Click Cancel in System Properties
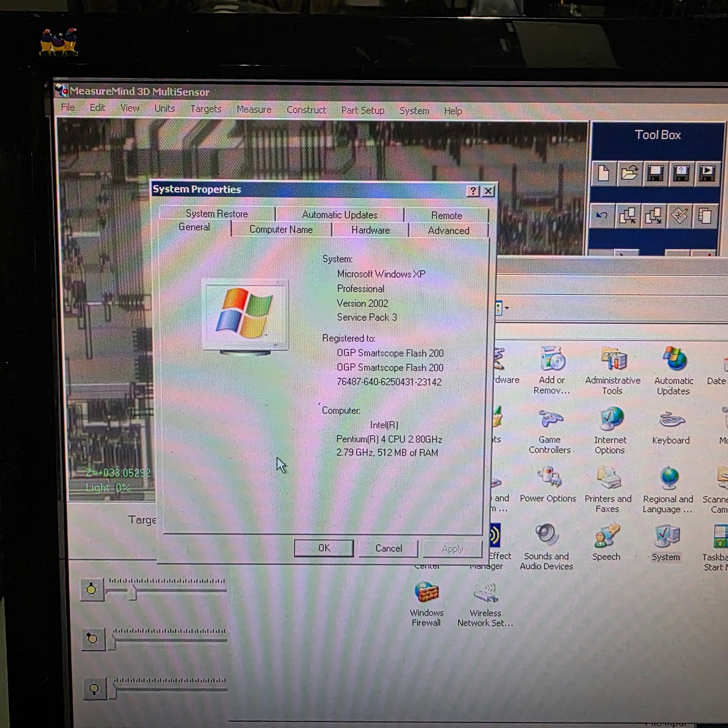Viewport: 728px width, 728px height. click(x=389, y=548)
